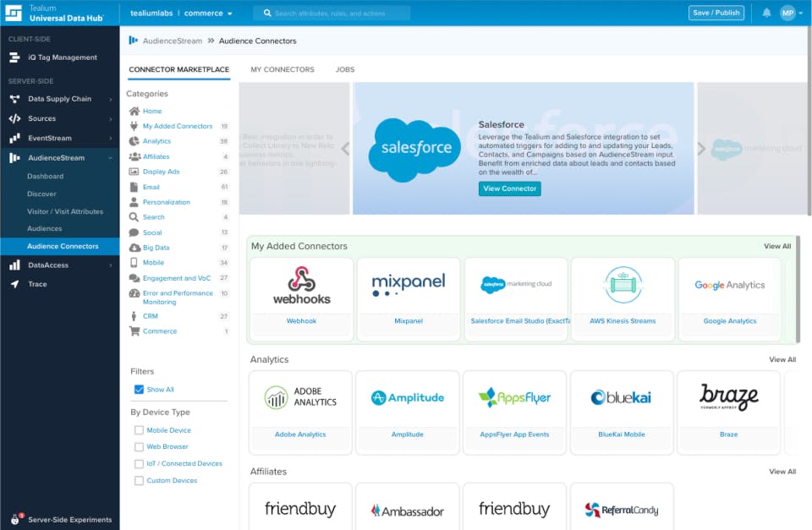Click the Save / Publish button
This screenshot has height=530, width=812.
[x=716, y=13]
